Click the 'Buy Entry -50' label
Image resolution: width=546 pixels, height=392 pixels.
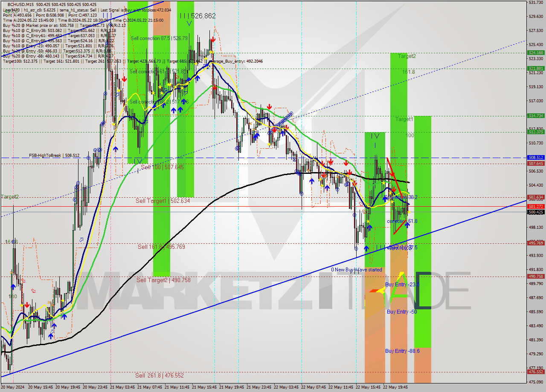pos(402,312)
